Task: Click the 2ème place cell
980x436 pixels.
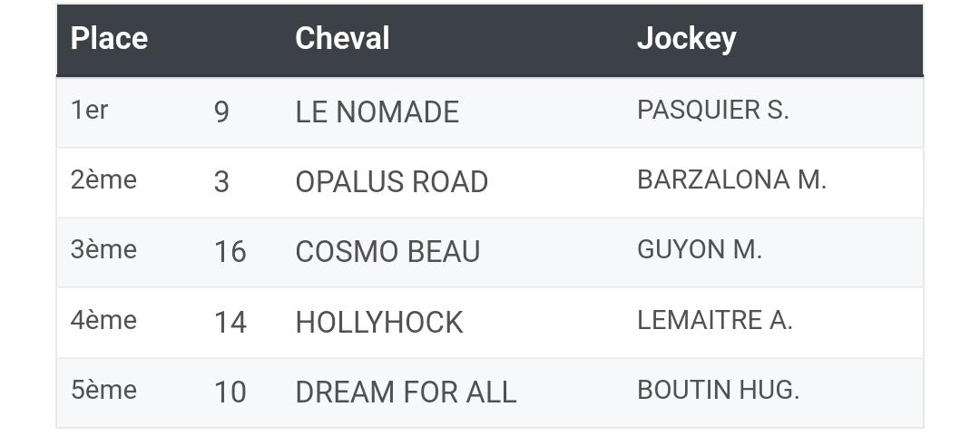Action: pos(103,179)
